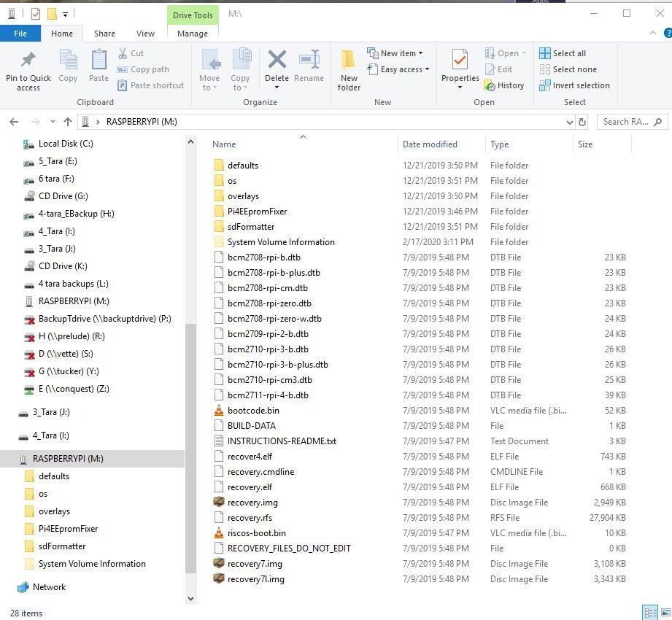The image size is (672, 620).
Task: Select Network in navigation pane
Action: pyautogui.click(x=49, y=587)
